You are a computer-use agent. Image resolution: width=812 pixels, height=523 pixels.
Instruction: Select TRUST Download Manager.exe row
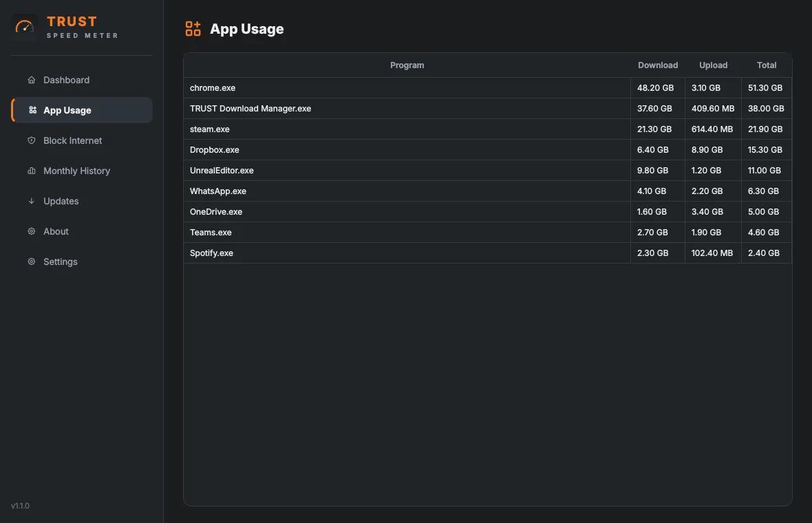click(487, 109)
